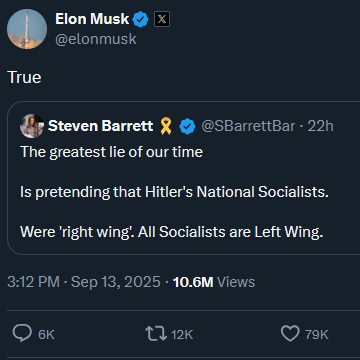Click the 3:12 PM Sep 13, 2025 timestamp

point(84,282)
